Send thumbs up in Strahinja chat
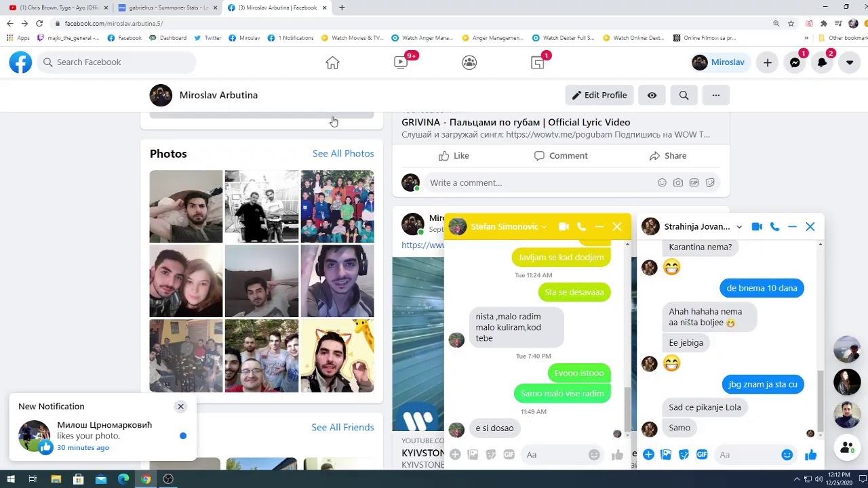868x488 pixels. click(x=810, y=454)
